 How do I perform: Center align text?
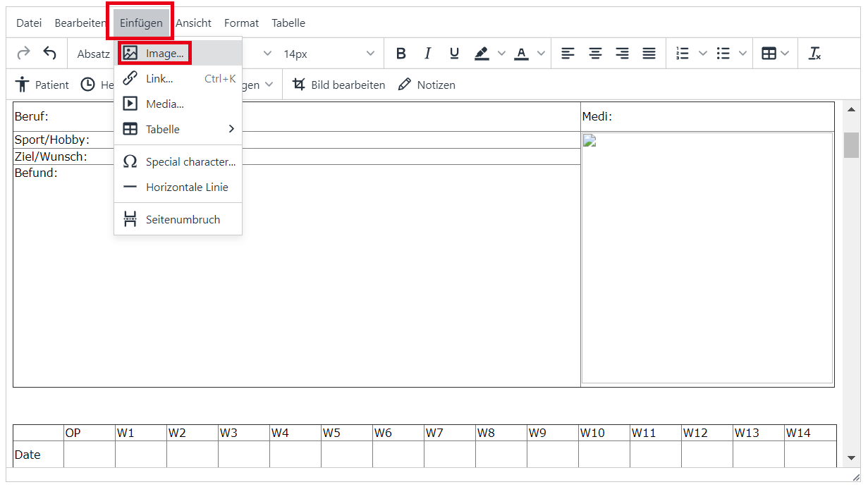[x=595, y=54]
